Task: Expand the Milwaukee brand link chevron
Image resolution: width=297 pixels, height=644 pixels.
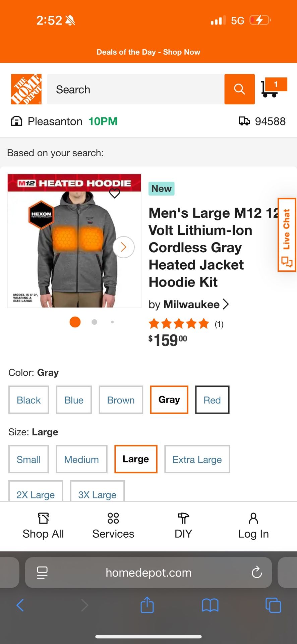Action: point(226,304)
